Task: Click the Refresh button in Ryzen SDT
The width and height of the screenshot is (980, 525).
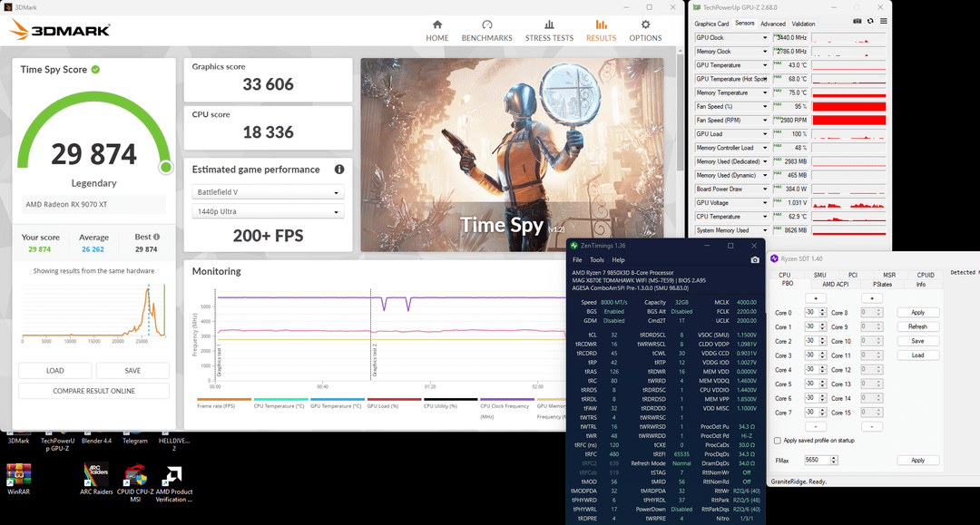Action: tap(917, 326)
